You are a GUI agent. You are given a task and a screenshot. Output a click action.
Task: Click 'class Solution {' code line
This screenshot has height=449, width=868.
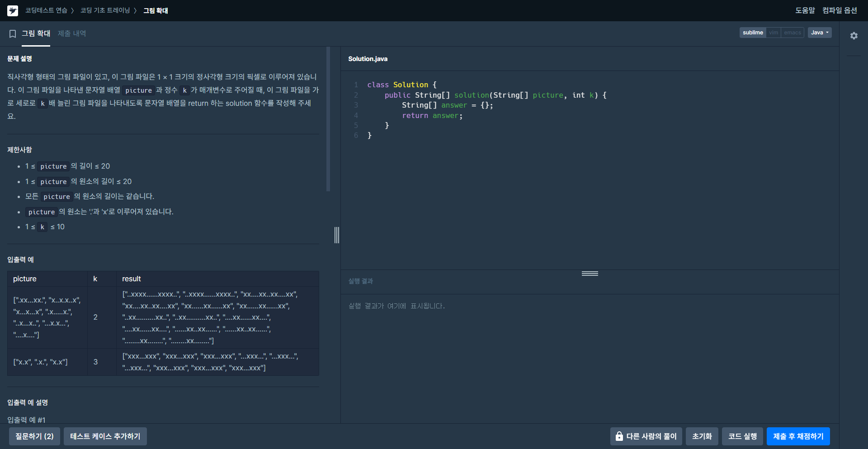(402, 85)
